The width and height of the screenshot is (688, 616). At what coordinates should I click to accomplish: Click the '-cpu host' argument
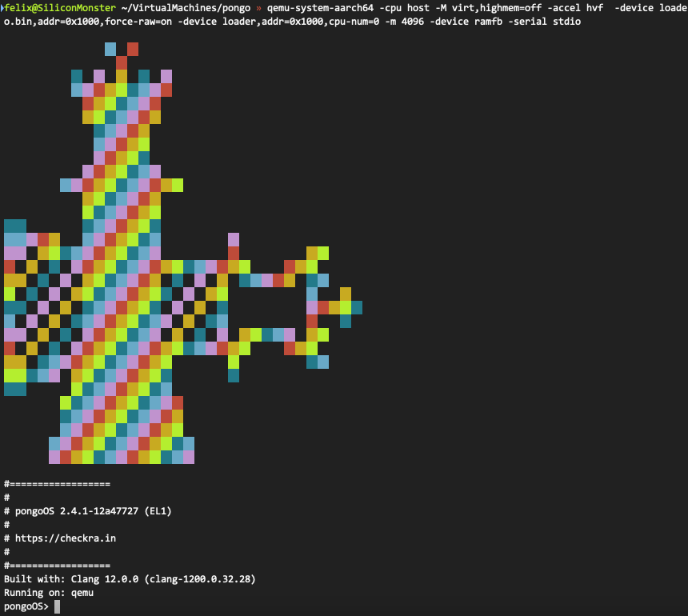[404, 8]
